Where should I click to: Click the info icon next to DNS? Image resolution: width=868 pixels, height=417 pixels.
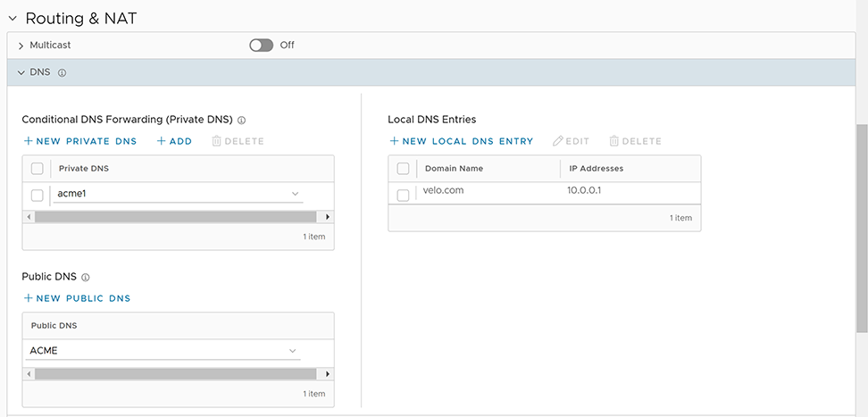point(63,73)
